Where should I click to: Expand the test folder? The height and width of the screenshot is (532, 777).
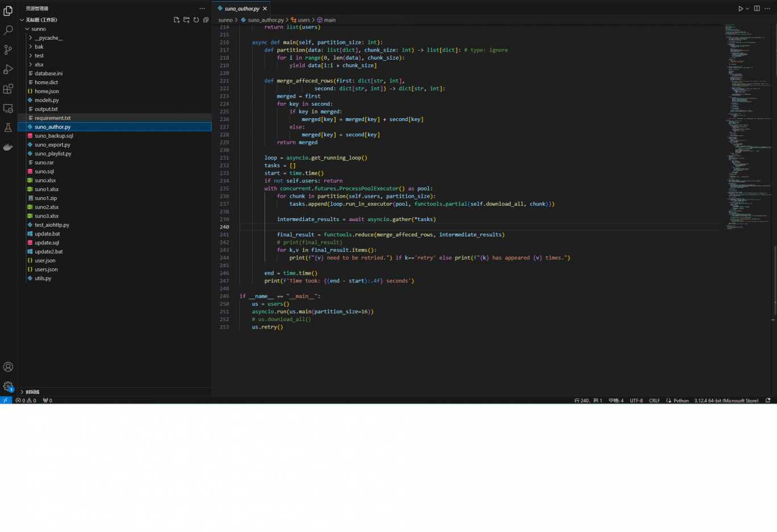pos(114,56)
